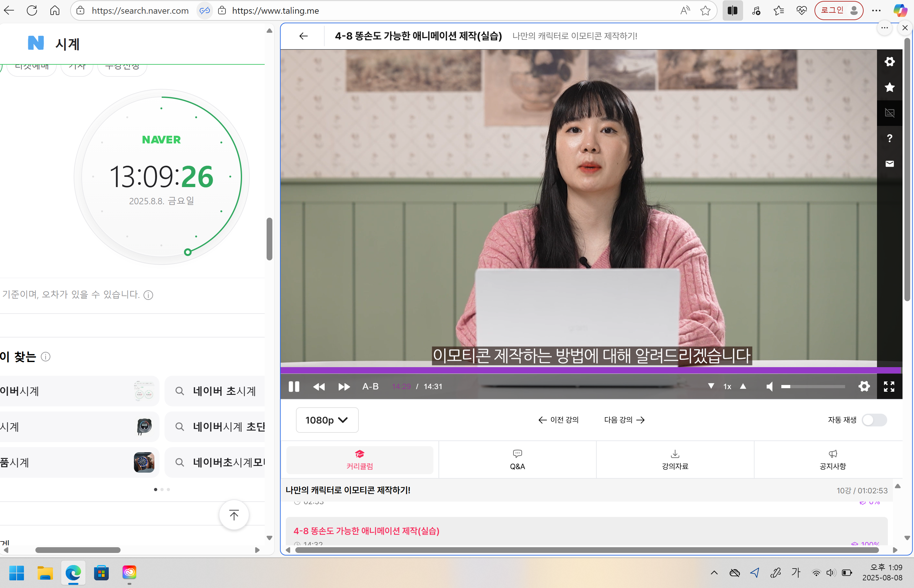Viewport: 914px width, 588px height.
Task: Favorite the course using the star icon
Action: point(889,87)
